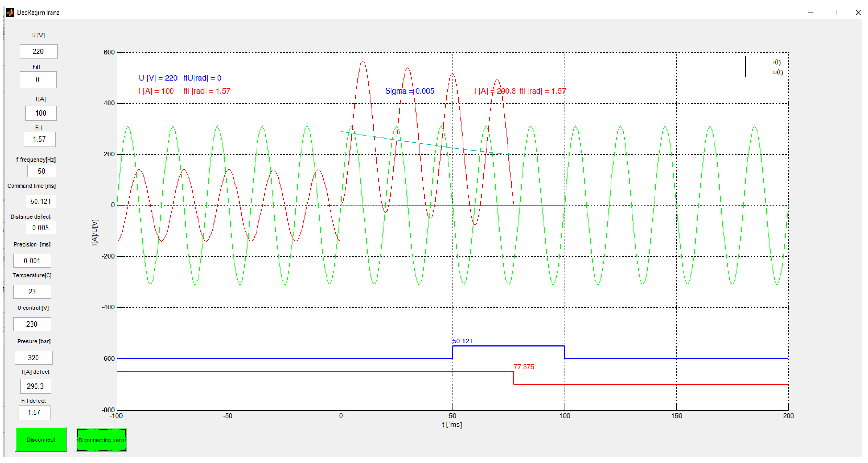Focus the U control [V] field

click(32, 324)
